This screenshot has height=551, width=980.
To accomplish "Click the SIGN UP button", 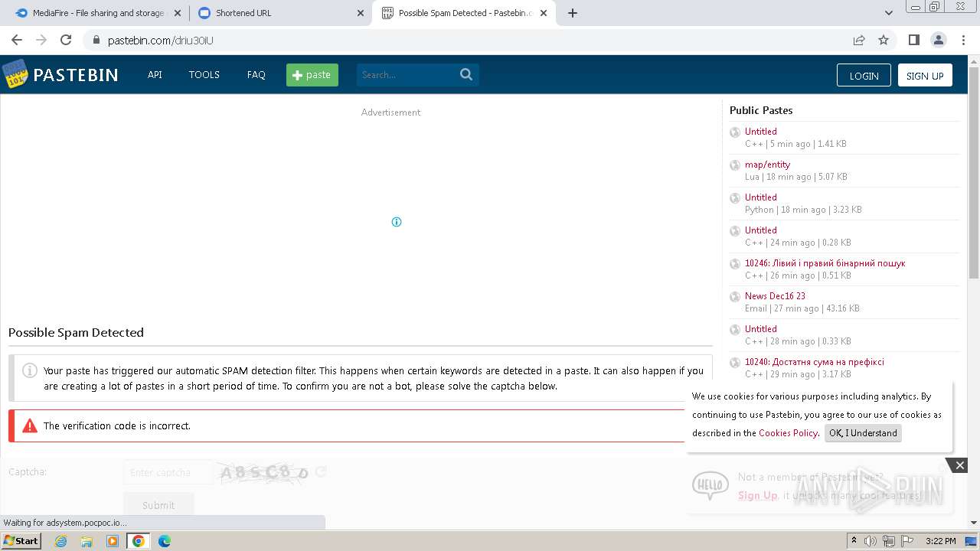I will 925,75.
